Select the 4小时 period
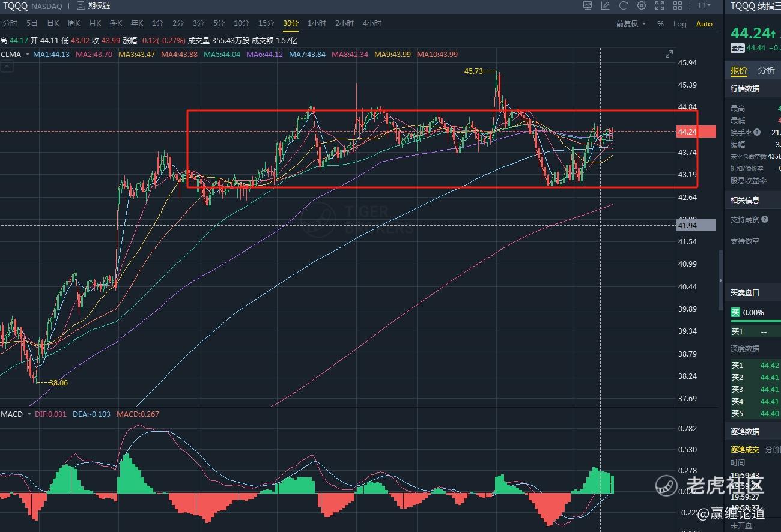This screenshot has width=781, height=532. (x=372, y=23)
